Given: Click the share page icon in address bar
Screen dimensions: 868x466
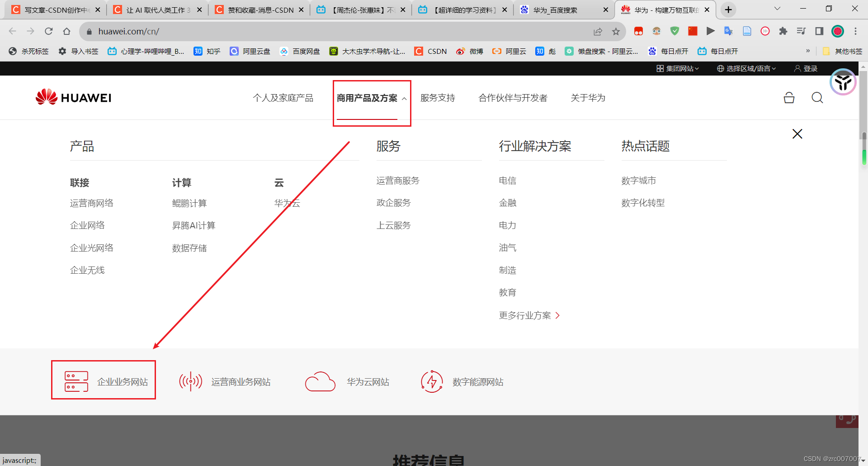Looking at the screenshot, I should coord(598,31).
